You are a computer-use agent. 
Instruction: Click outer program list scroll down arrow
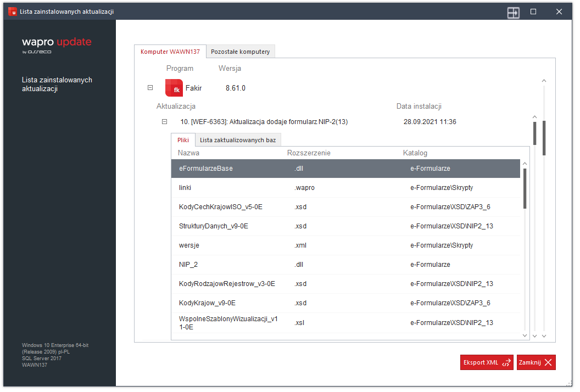544,336
